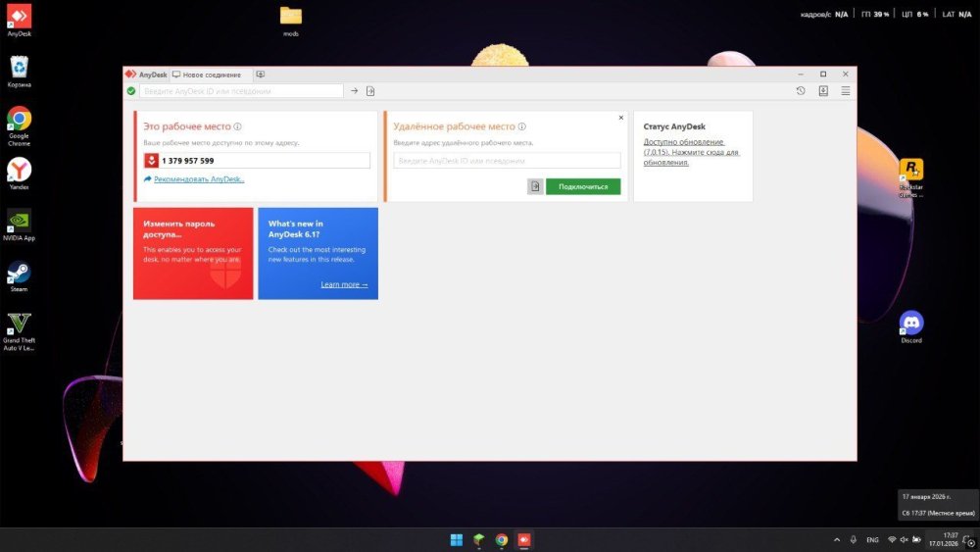The width and height of the screenshot is (980, 552).
Task: Click the Learn more link
Action: coord(344,284)
